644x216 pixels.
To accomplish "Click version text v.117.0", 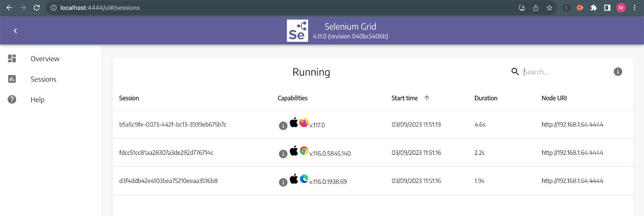I will 317,125.
